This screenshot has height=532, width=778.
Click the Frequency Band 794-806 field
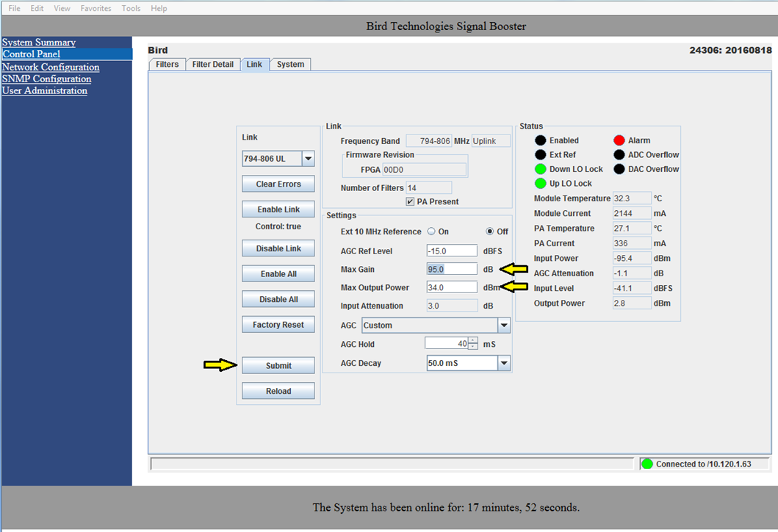[429, 141]
